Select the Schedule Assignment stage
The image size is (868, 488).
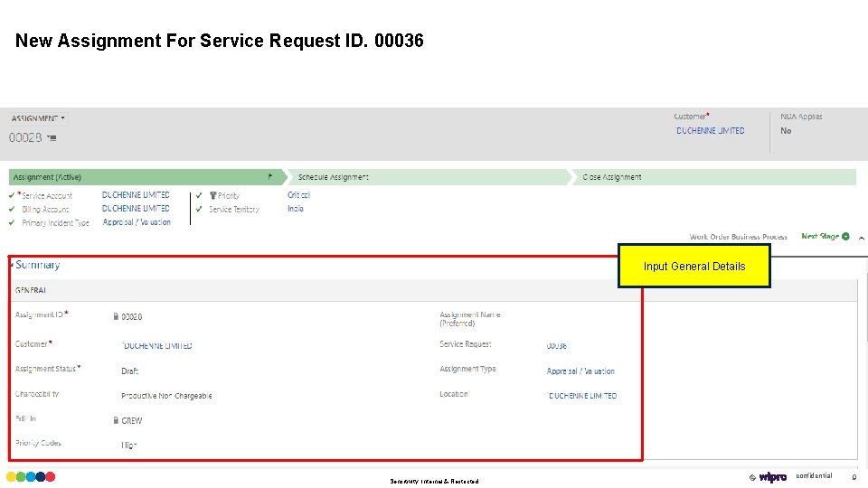tap(429, 177)
